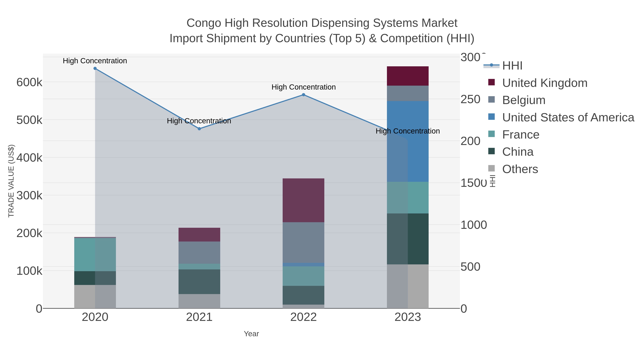Image resolution: width=644 pixels, height=362 pixels.
Task: Select the 2021 HHI data point
Action: click(x=199, y=129)
